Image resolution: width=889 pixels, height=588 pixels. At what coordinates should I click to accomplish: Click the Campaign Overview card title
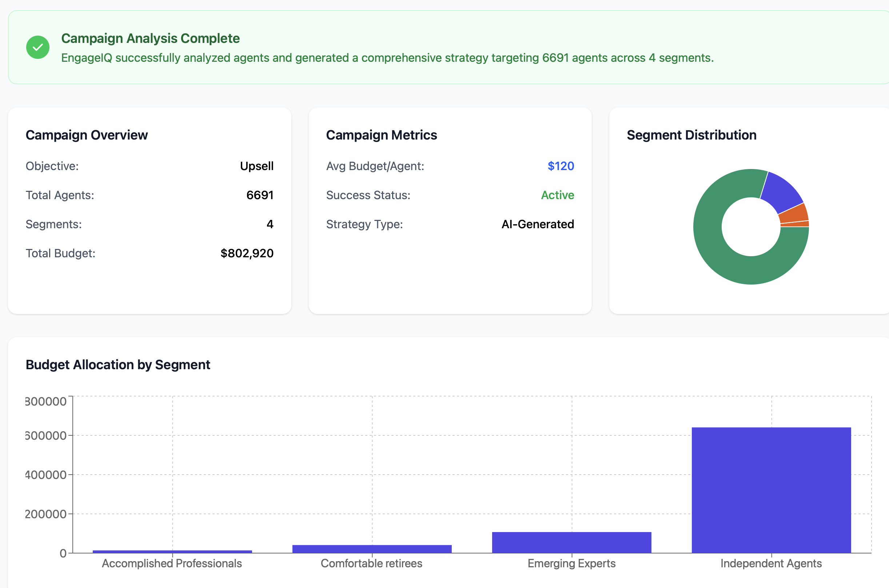pyautogui.click(x=86, y=135)
